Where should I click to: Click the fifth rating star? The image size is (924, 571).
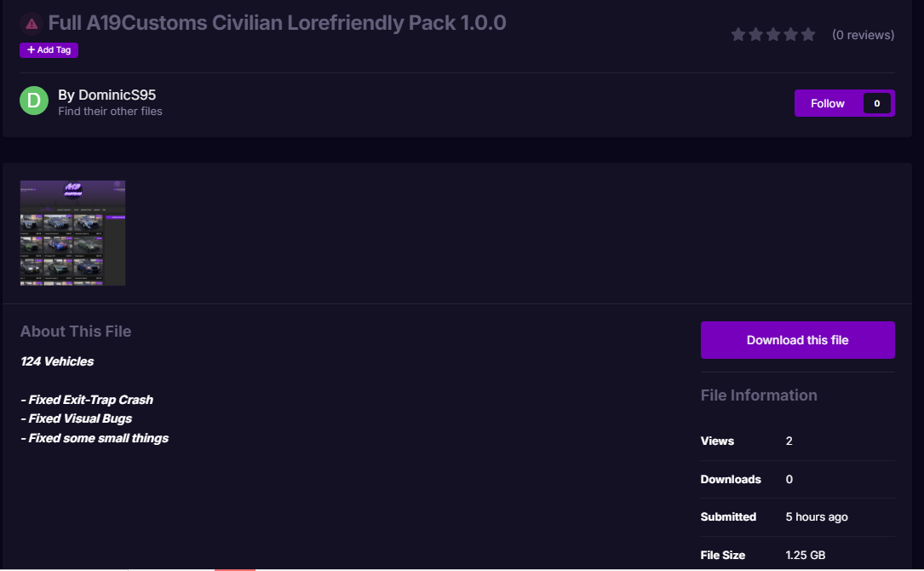click(x=808, y=35)
